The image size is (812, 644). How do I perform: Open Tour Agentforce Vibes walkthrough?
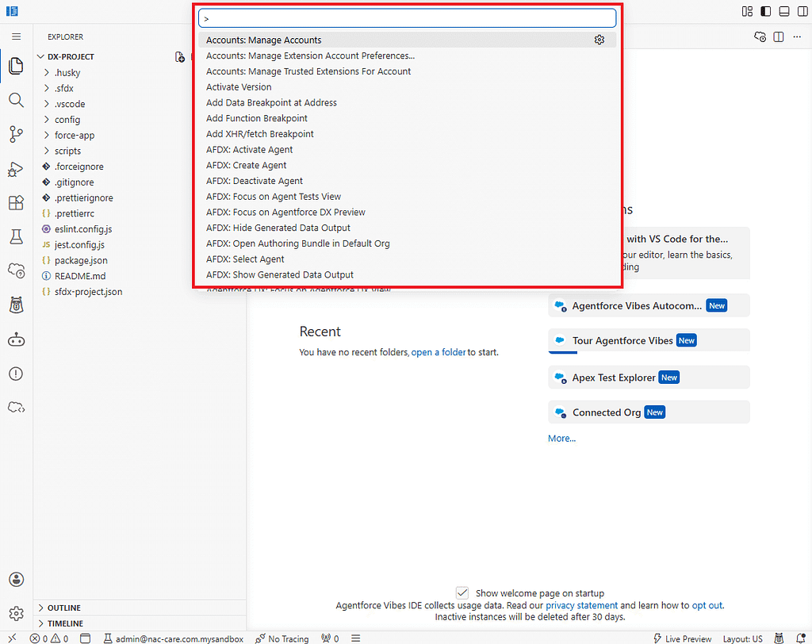(x=649, y=340)
